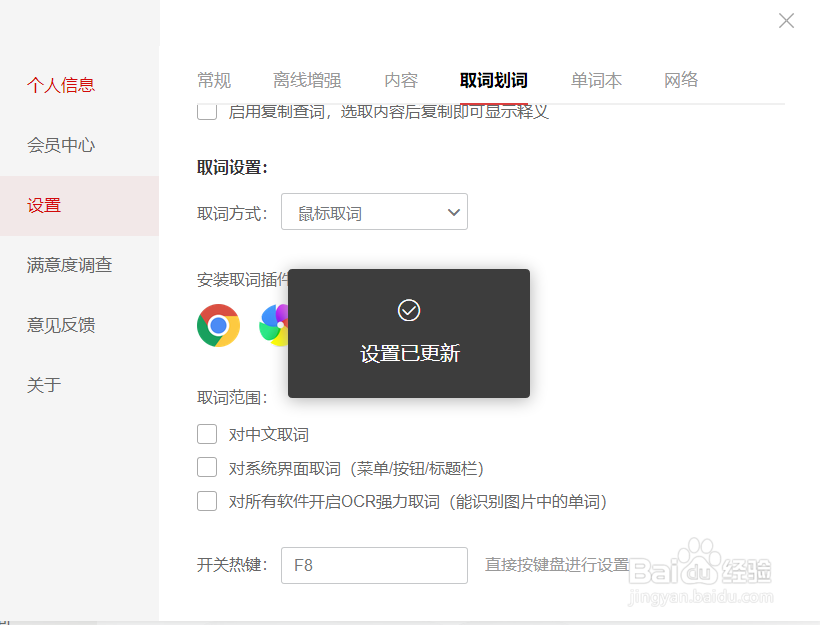Select the Chrome browser plugin icon
This screenshot has width=820, height=625.
217,326
